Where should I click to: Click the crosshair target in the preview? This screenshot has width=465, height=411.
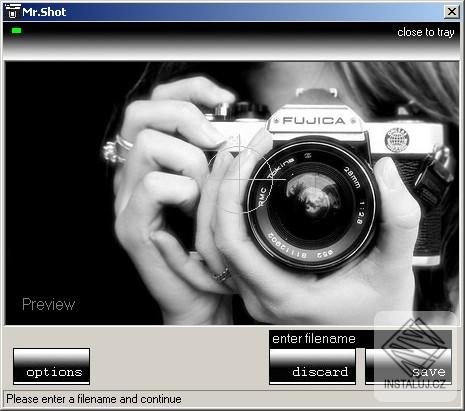click(x=239, y=179)
